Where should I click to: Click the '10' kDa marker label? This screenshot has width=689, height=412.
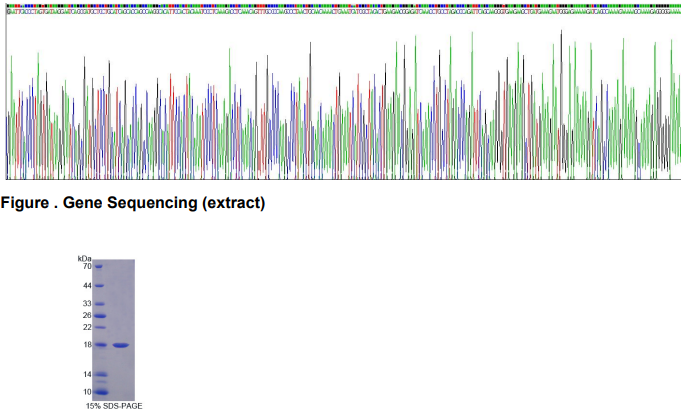pos(87,392)
